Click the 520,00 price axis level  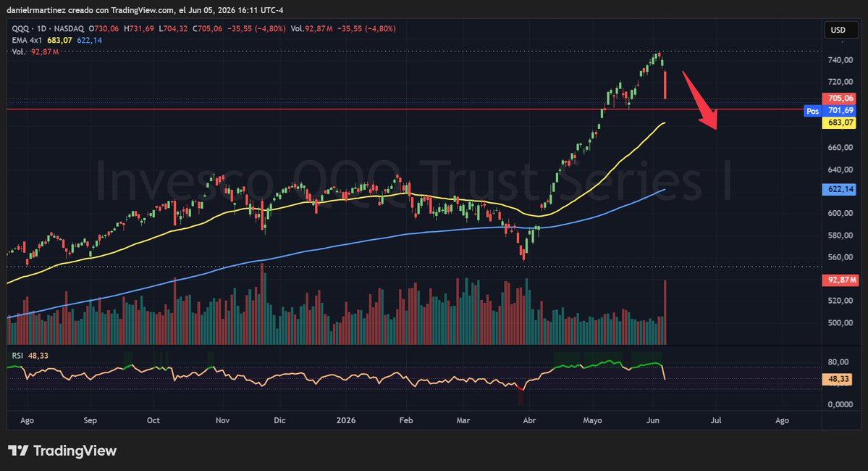click(x=840, y=301)
